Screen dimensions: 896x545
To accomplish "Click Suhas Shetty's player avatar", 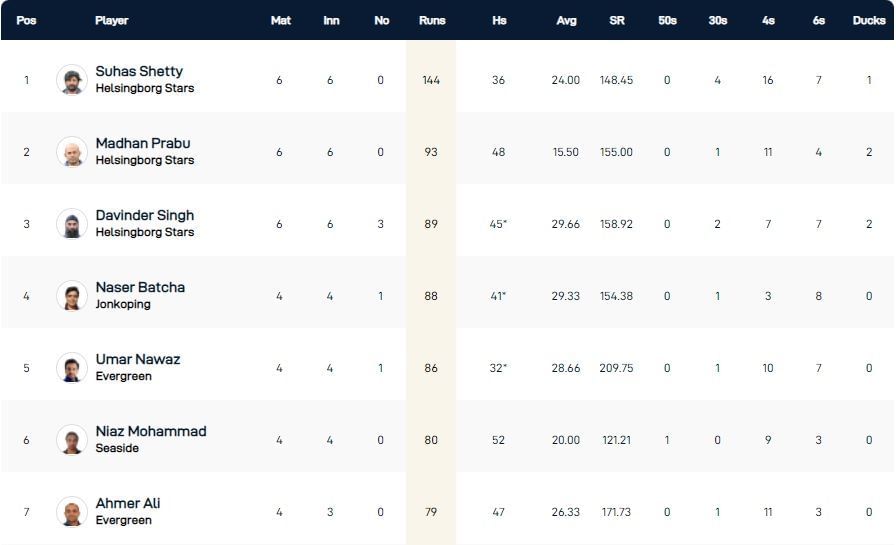I will coord(72,80).
